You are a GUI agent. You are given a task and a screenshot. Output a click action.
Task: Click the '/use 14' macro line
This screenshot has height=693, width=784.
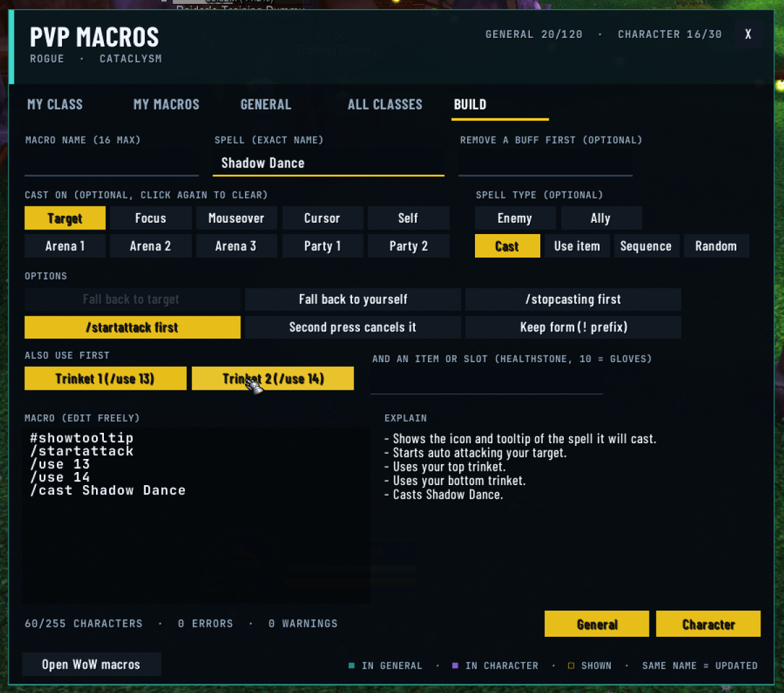click(60, 477)
